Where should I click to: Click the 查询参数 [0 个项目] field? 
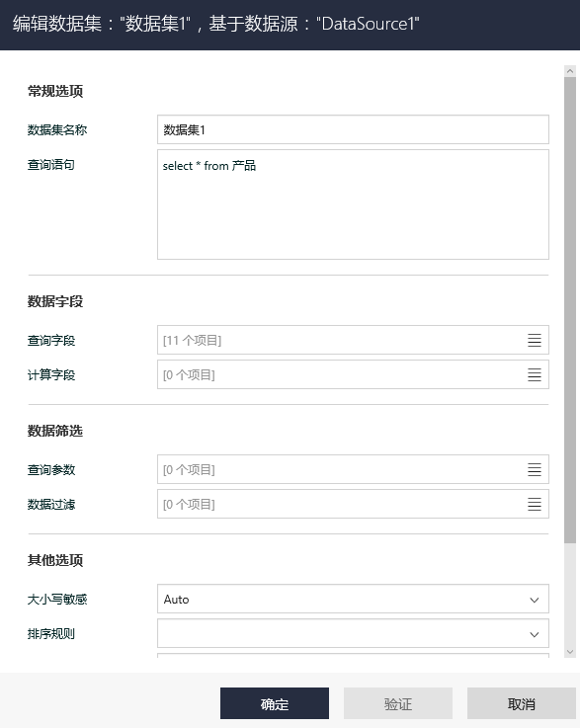(x=353, y=469)
